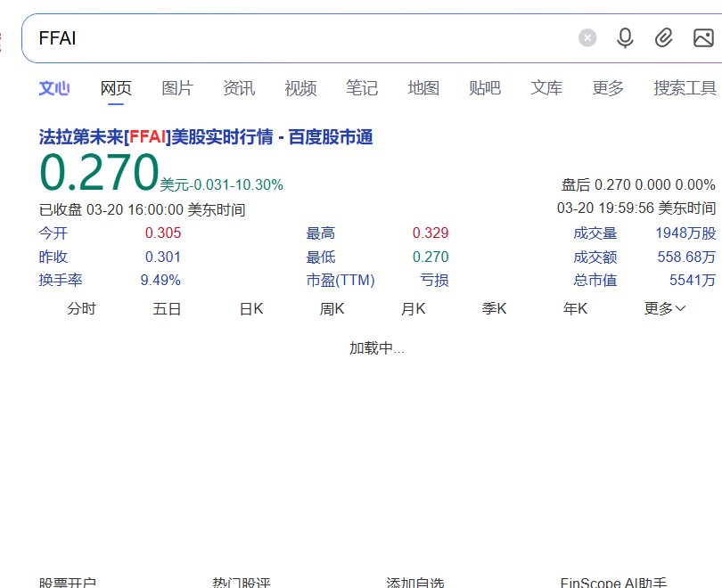This screenshot has height=588, width=722.
Task: Attach a file using paperclip icon
Action: pos(663,37)
